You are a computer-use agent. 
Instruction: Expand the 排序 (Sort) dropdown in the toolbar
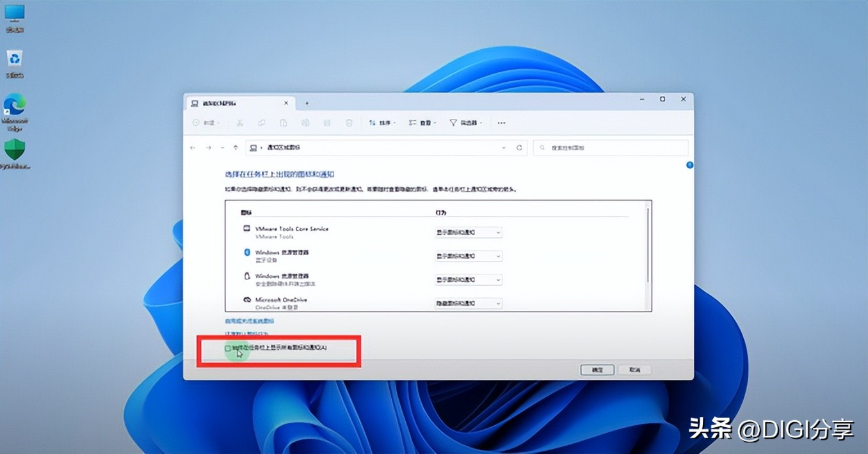click(x=382, y=122)
